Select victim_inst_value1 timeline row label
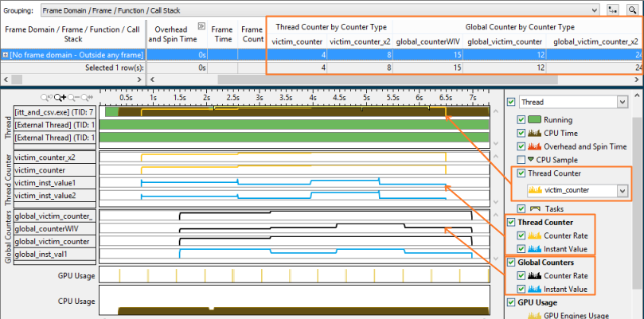 pyautogui.click(x=55, y=183)
